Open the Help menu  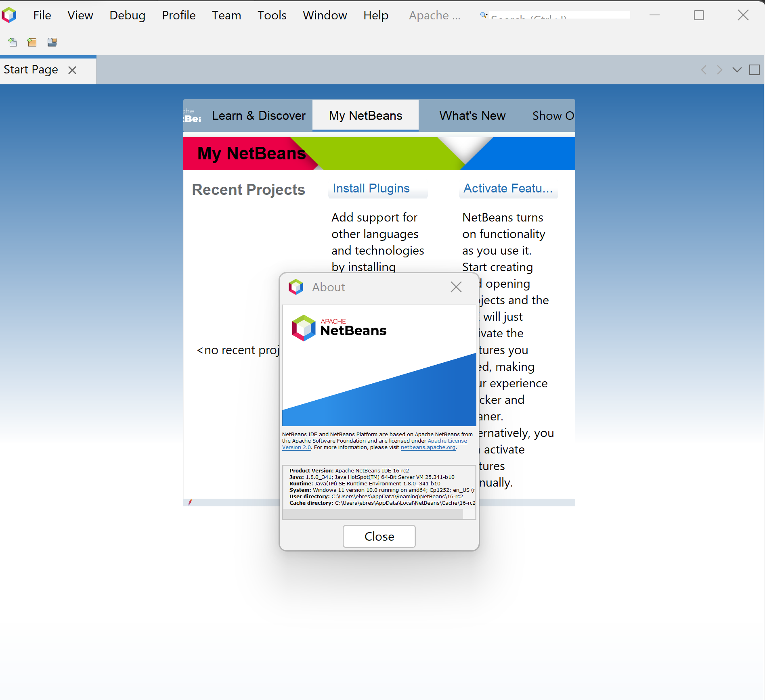(x=375, y=15)
